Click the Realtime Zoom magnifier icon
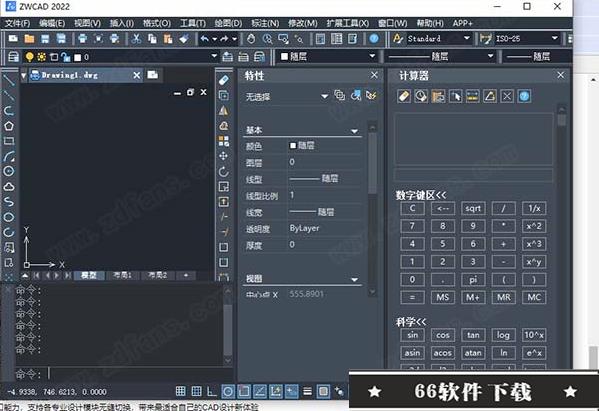599x411 pixels. [267, 39]
